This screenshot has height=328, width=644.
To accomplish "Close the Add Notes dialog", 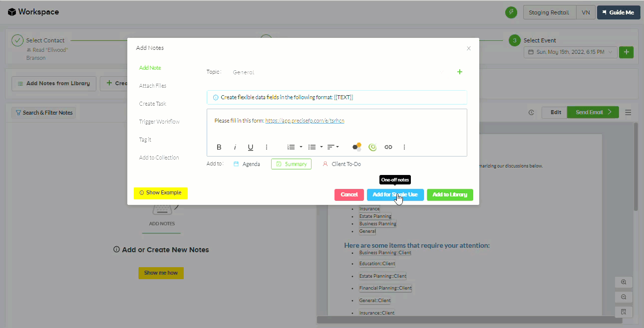I will pyautogui.click(x=468, y=48).
